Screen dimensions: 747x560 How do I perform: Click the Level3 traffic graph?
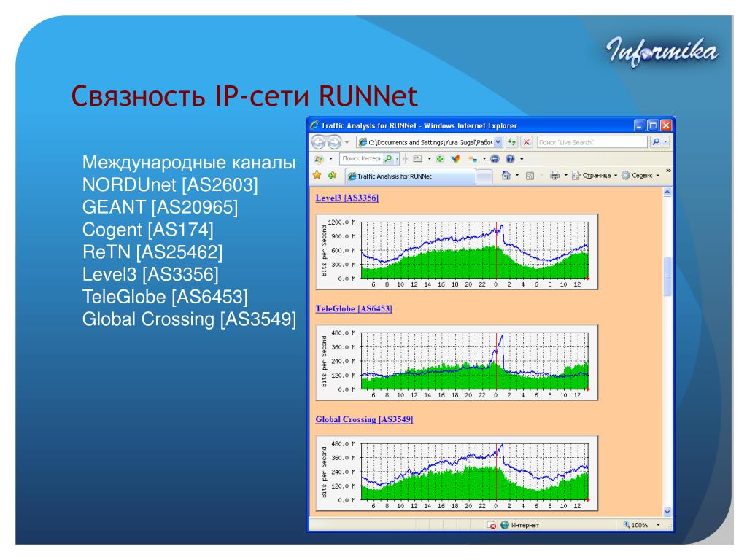(x=457, y=252)
